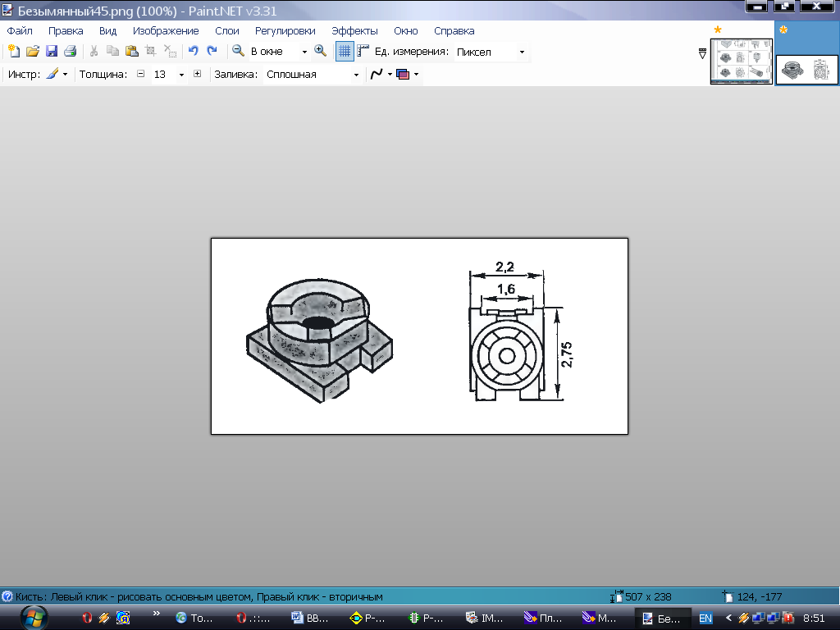
Task: Open the 'Сплошная' fill style dropdown
Action: pos(356,75)
